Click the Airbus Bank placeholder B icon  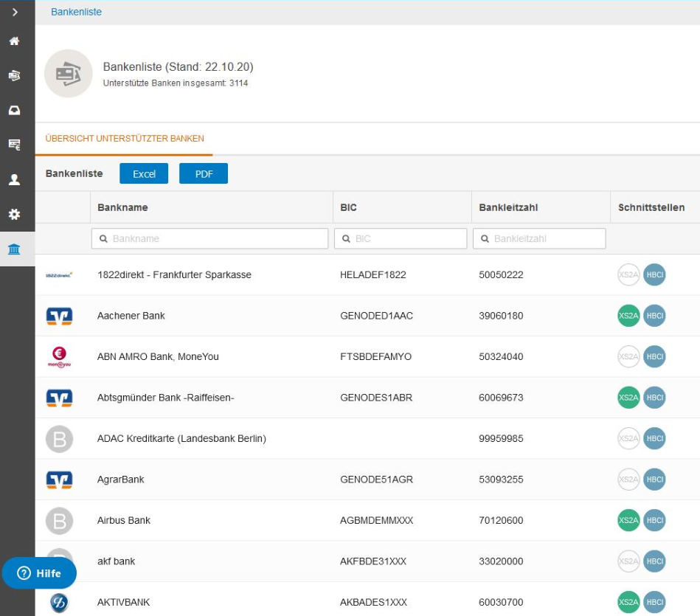59,521
